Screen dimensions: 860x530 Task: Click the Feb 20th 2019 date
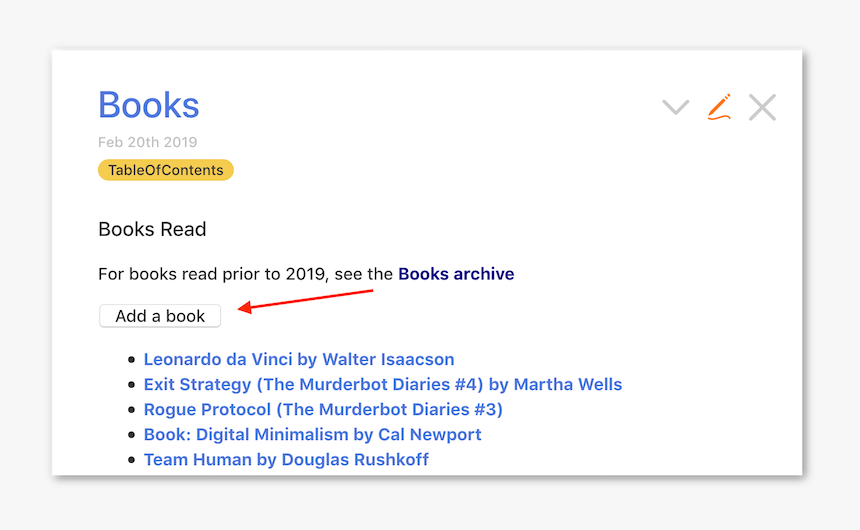[x=148, y=142]
